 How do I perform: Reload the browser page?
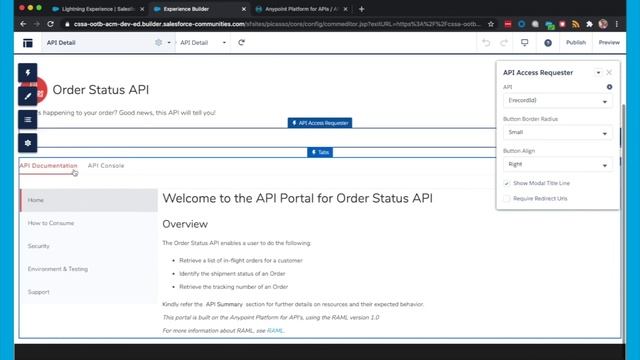51,24
